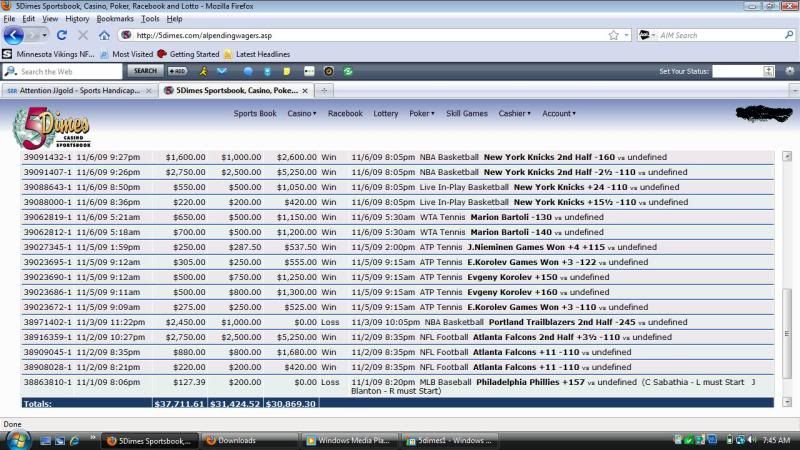800x450 pixels.
Task: Open the Tools menu
Action: tap(150, 19)
